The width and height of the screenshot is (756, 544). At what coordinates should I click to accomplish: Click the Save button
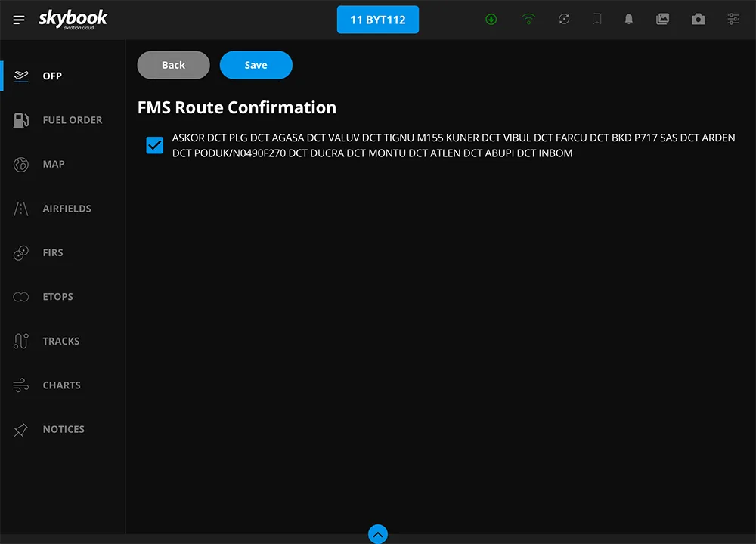256,65
